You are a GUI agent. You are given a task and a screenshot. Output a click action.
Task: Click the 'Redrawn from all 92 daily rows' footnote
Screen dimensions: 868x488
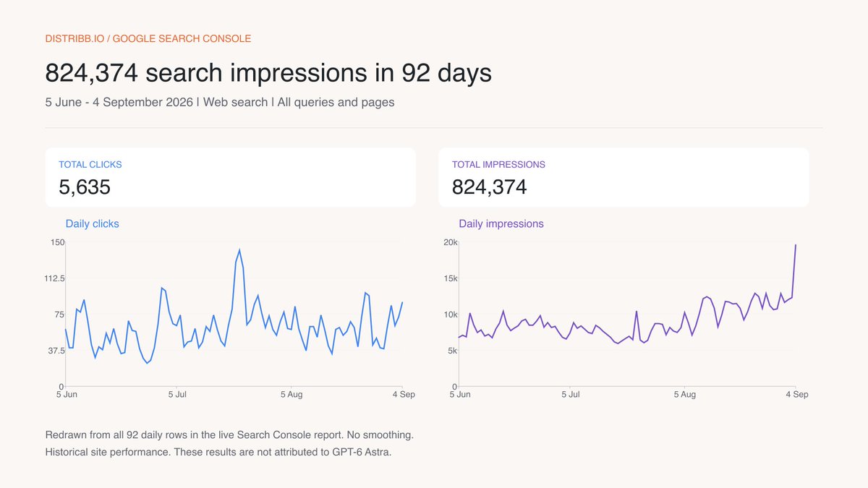[229, 435]
